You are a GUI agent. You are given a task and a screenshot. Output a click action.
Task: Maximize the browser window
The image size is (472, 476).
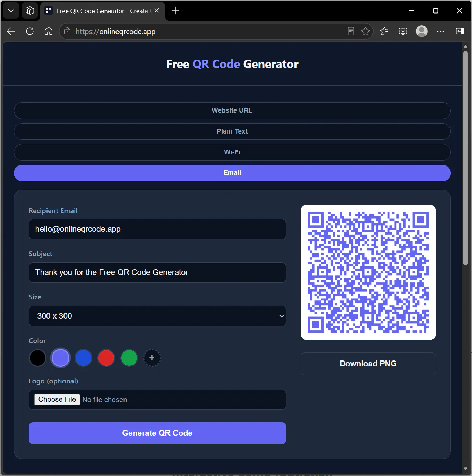click(436, 11)
